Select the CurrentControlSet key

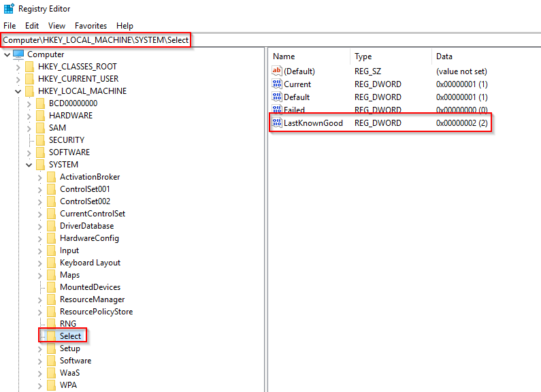(92, 214)
